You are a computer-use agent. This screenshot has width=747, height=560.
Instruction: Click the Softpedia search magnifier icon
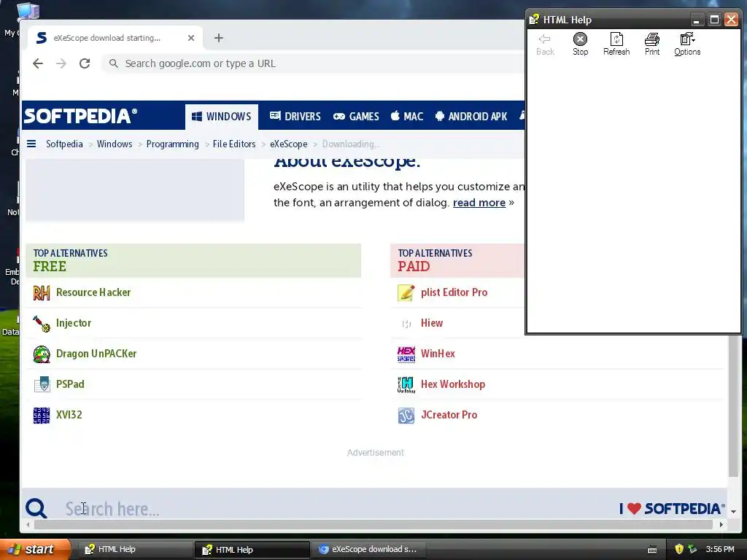pyautogui.click(x=36, y=508)
